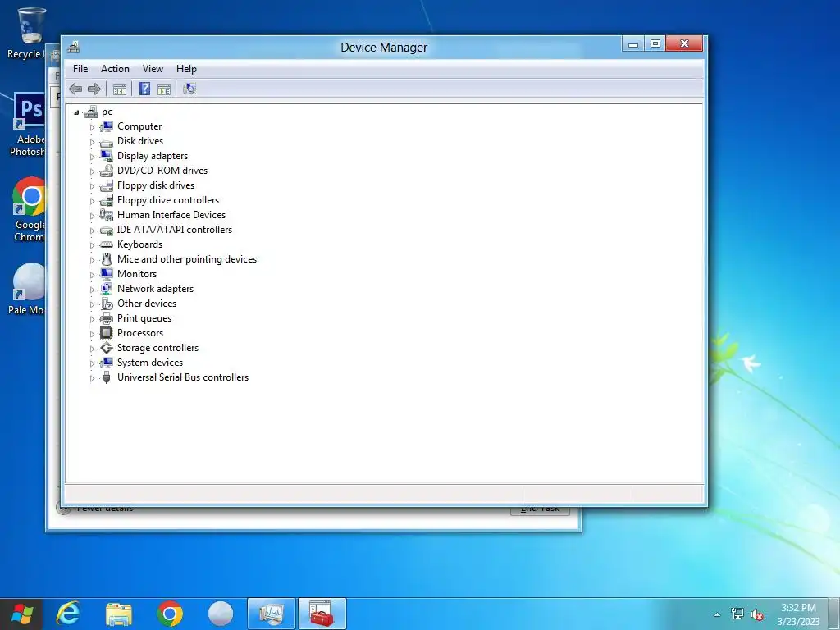Click the Show/Hide Console Tree toolbar icon
The width and height of the screenshot is (840, 630).
click(x=120, y=89)
